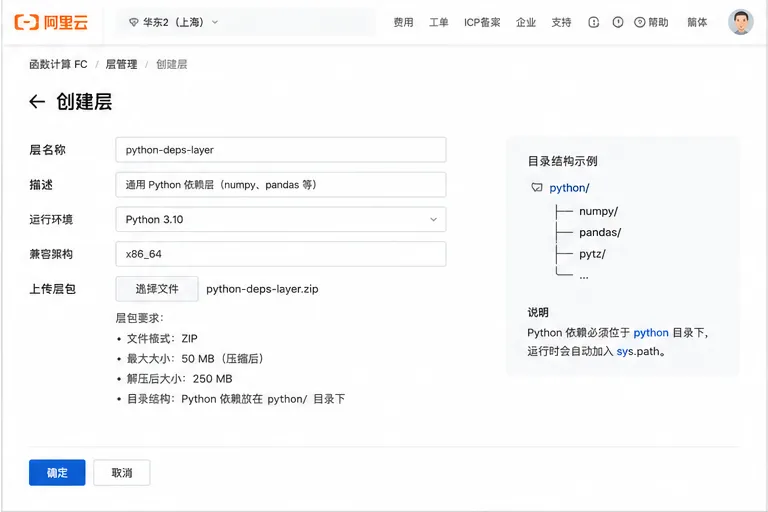Click the Alibaba Cloud logo

pos(51,22)
